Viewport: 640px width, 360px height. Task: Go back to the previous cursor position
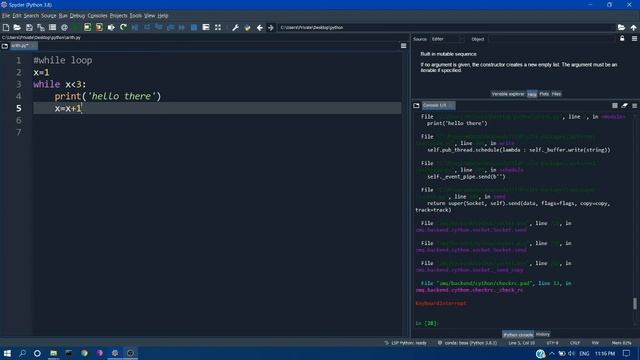click(260, 27)
